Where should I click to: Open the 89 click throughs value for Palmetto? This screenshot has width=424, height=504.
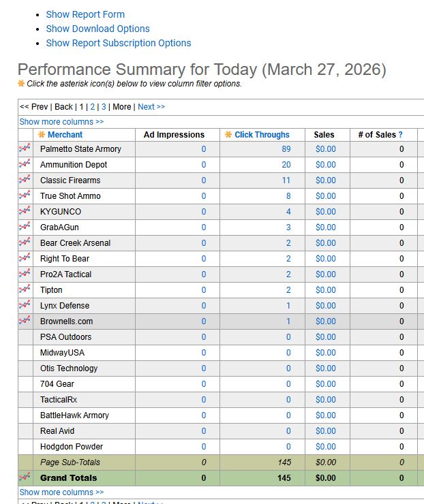[x=286, y=149]
